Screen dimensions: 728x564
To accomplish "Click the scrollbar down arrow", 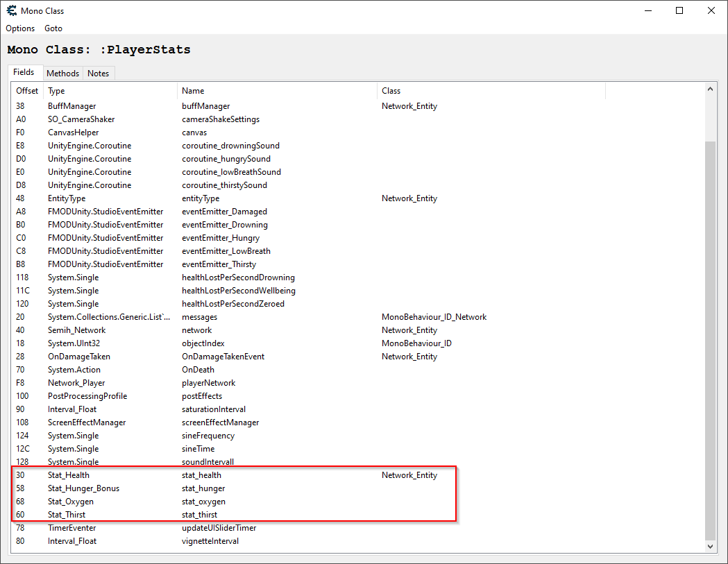I will (x=710, y=546).
